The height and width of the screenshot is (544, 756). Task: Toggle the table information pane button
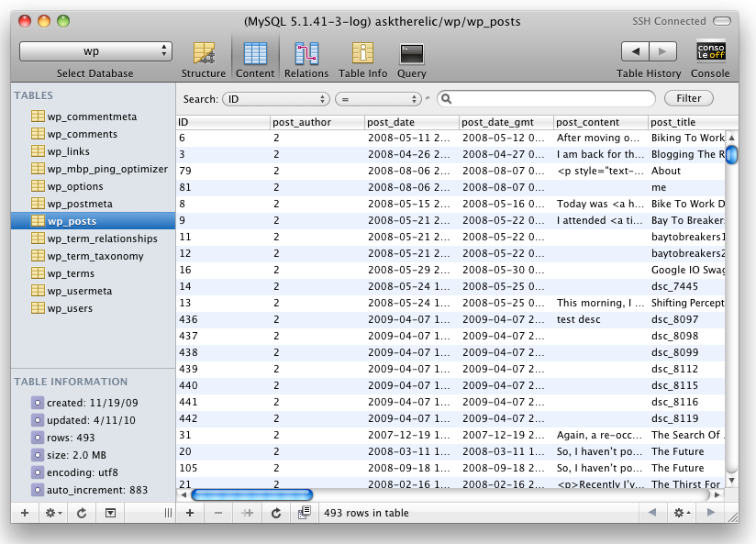pos(110,513)
